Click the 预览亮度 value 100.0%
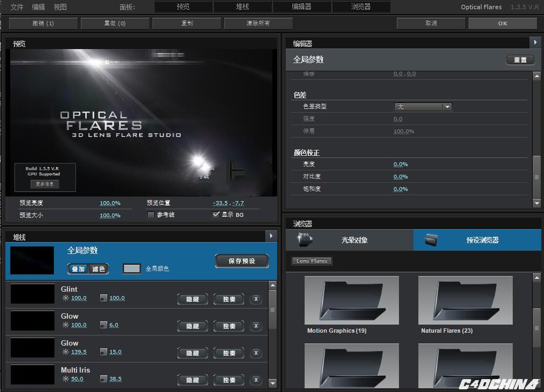The image size is (544, 392). [x=110, y=203]
